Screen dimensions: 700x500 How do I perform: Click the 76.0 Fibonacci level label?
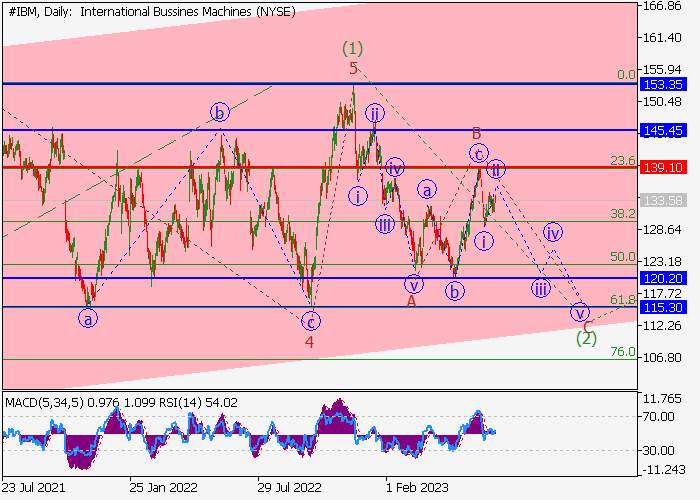(623, 352)
